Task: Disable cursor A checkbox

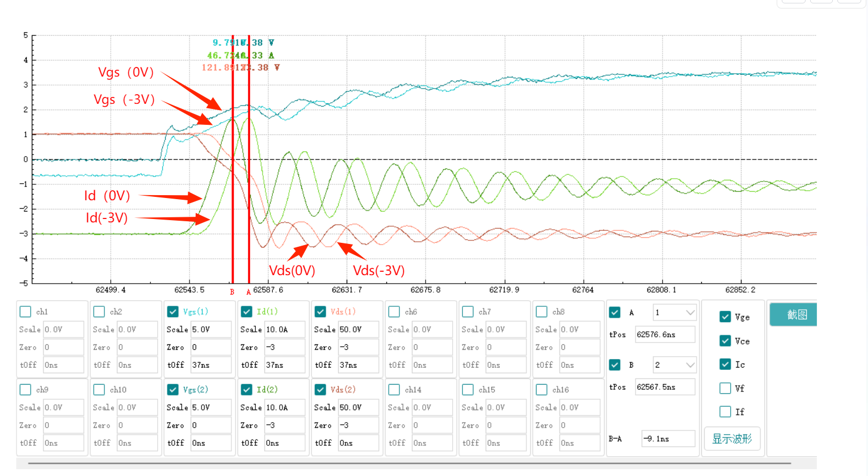Action: pos(614,313)
